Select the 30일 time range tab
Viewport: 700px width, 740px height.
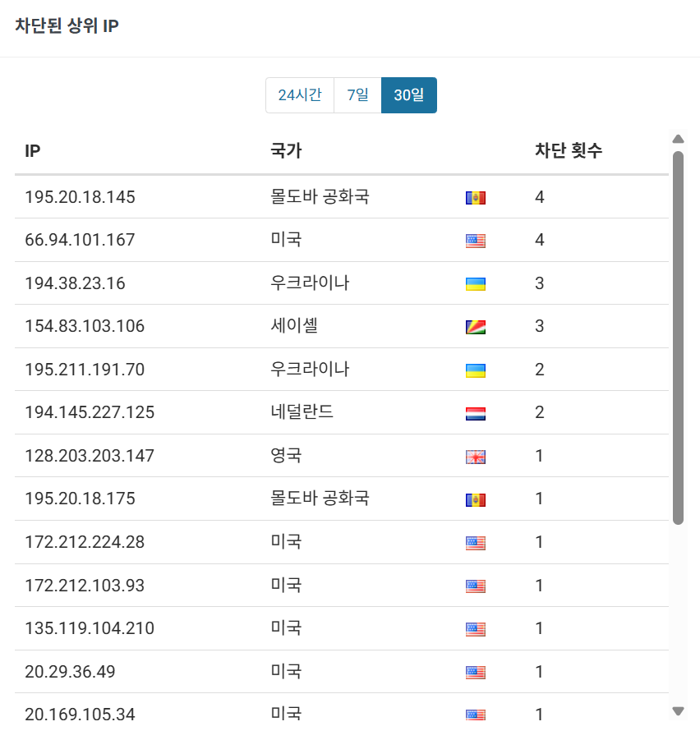click(409, 95)
